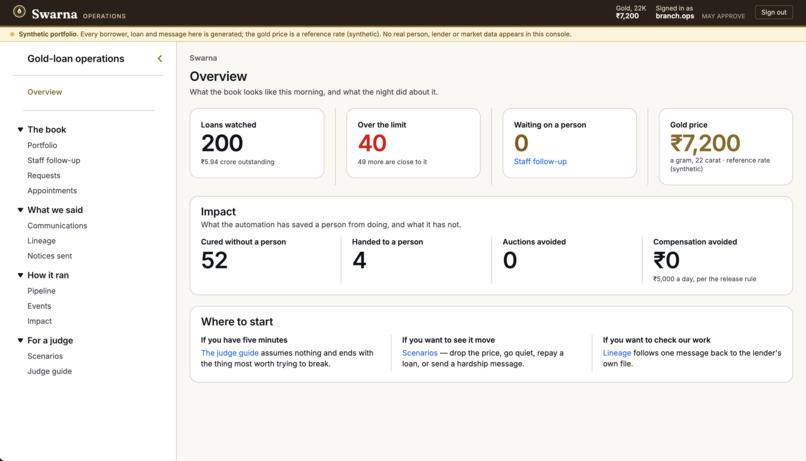Click the Gold price card

click(x=726, y=146)
